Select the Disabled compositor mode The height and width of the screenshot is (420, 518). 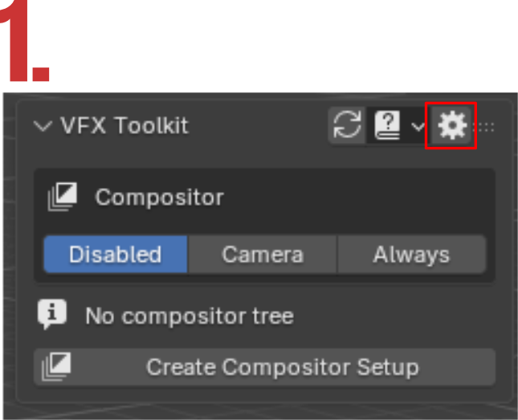click(116, 254)
